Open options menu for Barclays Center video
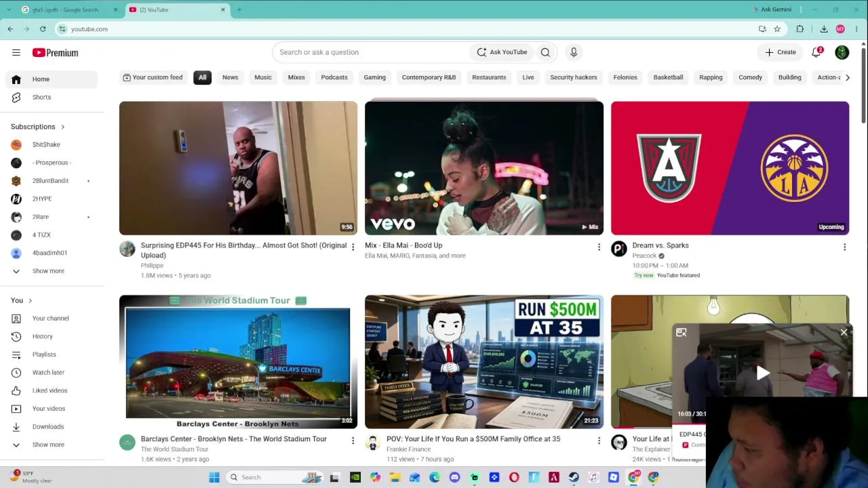This screenshot has height=488, width=868. pos(353,441)
